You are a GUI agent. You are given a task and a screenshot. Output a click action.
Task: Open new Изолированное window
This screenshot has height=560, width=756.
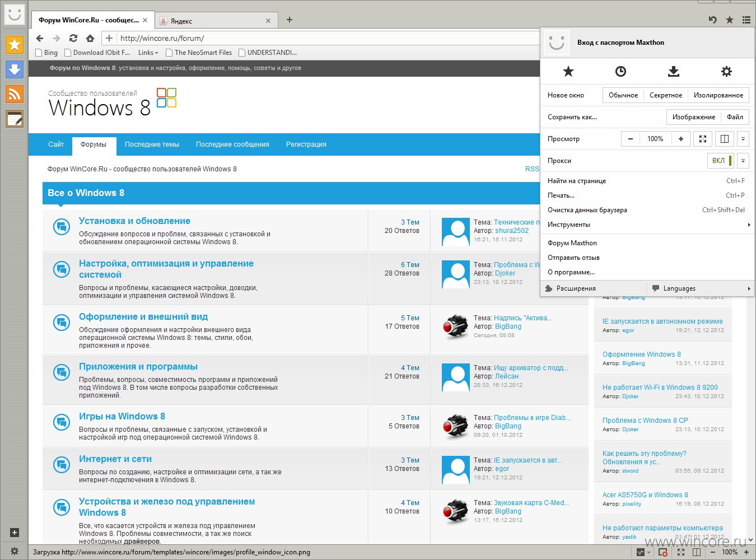coord(718,95)
